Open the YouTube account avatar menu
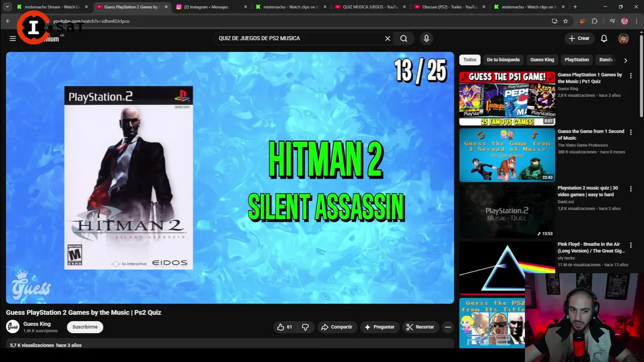The width and height of the screenshot is (644, 362). tap(623, 38)
